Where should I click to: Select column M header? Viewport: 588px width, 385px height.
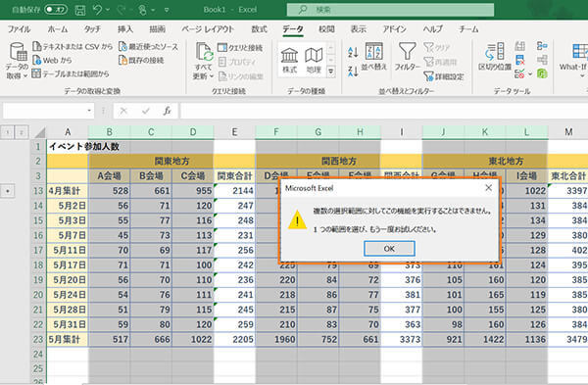coord(568,132)
